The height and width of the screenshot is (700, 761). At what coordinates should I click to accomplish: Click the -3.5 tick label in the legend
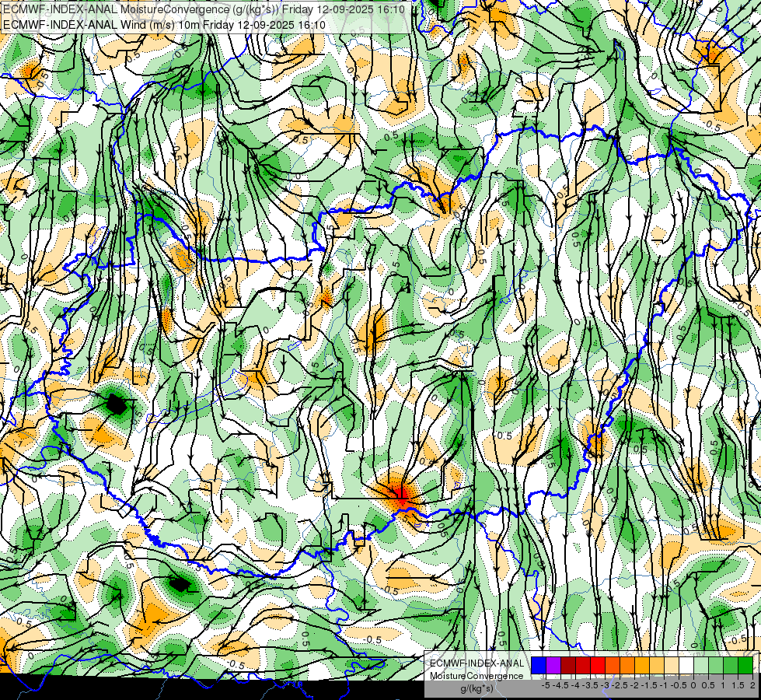590,685
